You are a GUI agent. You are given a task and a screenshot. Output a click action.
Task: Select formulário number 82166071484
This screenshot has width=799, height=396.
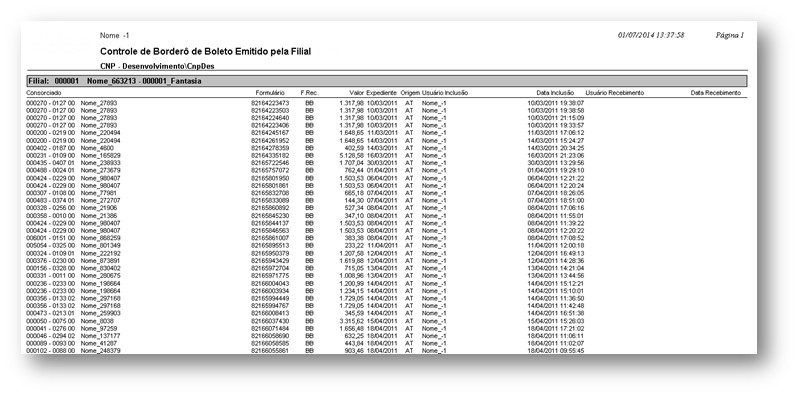pos(270,329)
